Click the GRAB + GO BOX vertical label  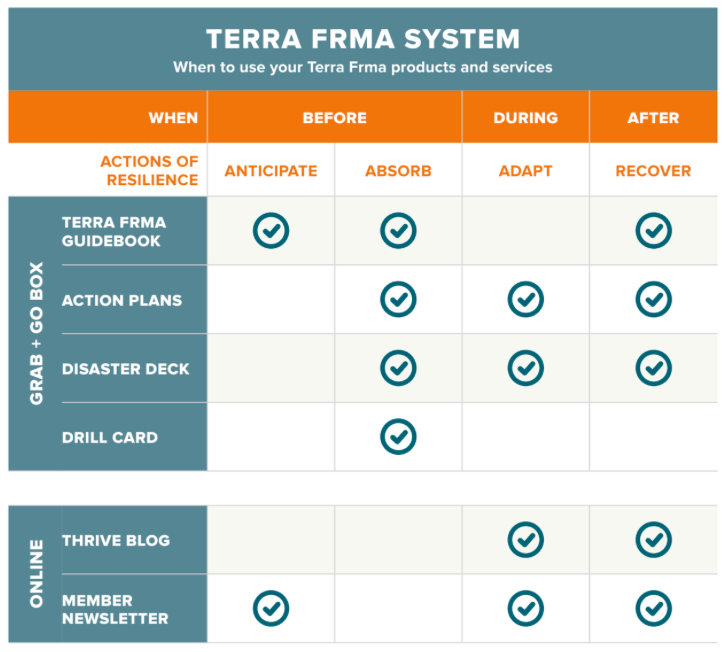36,333
